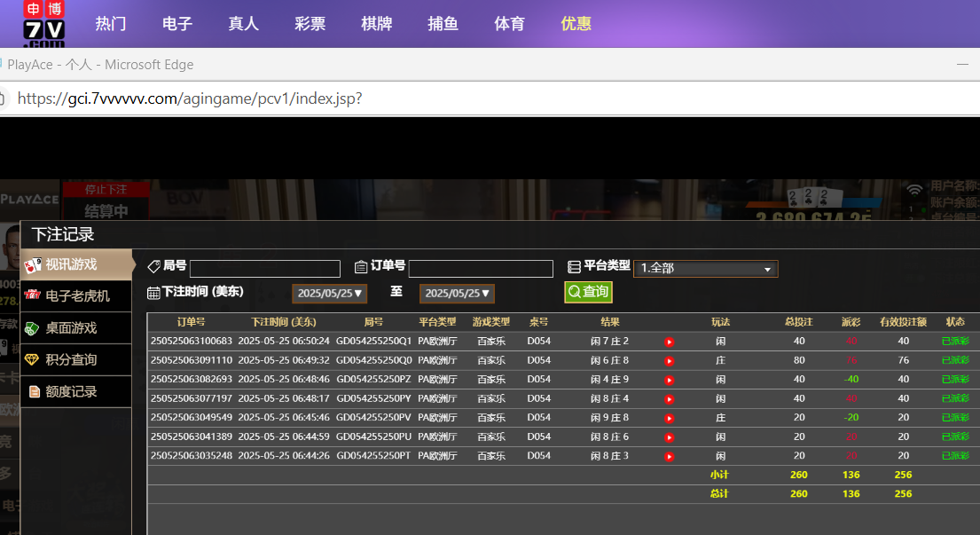Open 优惠 in the top navigation
The width and height of the screenshot is (980, 535).
coord(576,24)
